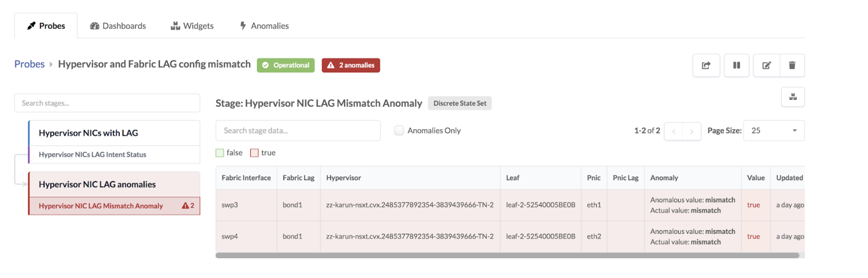Screen dimensions: 868x278
Task: Pause the probe with the pause icon
Action: point(736,65)
